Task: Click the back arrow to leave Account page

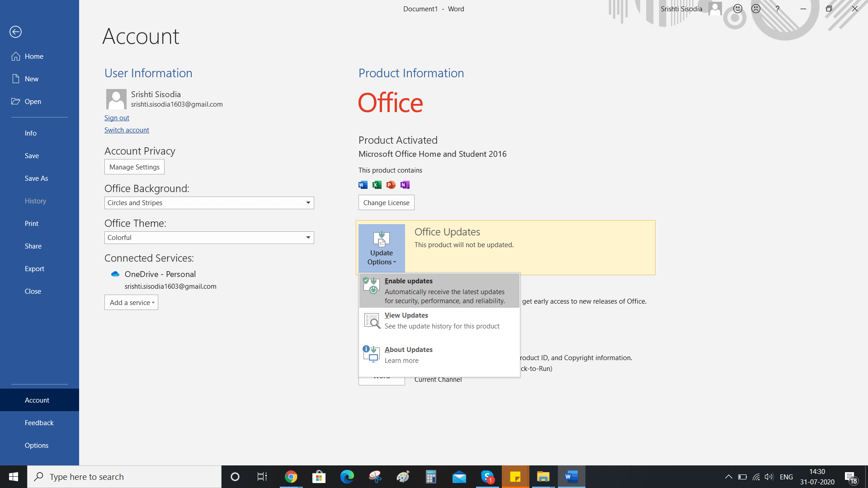Action: (16, 32)
